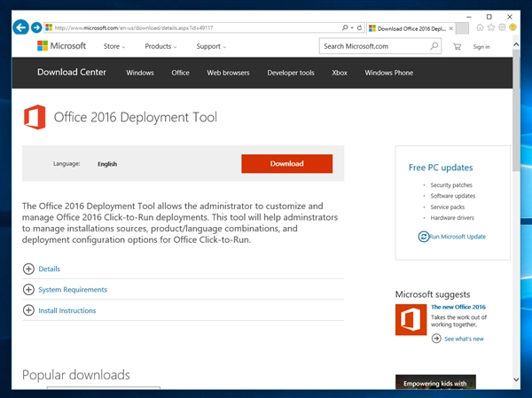Open the shopping cart icon
This screenshot has width=532, height=398.
coord(457,46)
